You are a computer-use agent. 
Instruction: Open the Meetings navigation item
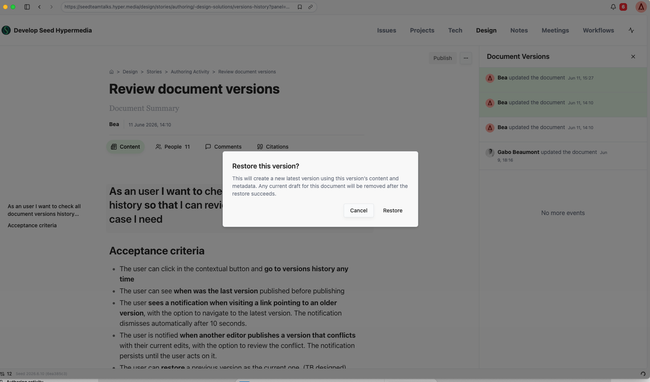[x=555, y=30]
